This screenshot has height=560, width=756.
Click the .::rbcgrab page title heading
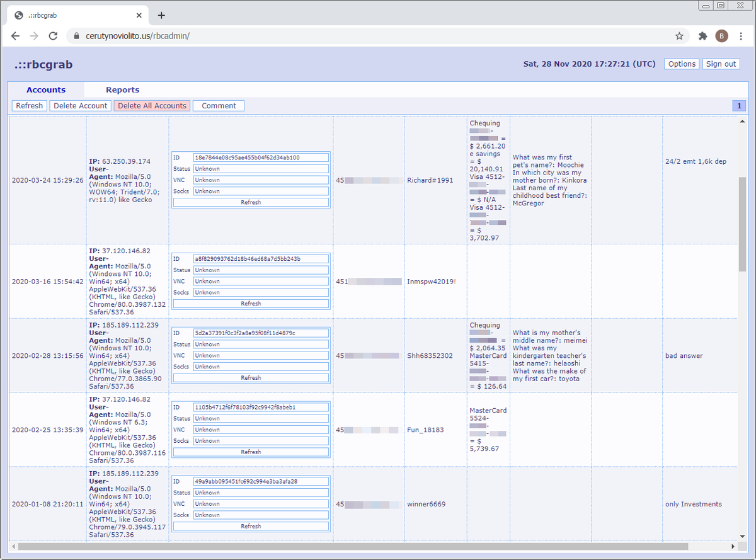pyautogui.click(x=44, y=64)
